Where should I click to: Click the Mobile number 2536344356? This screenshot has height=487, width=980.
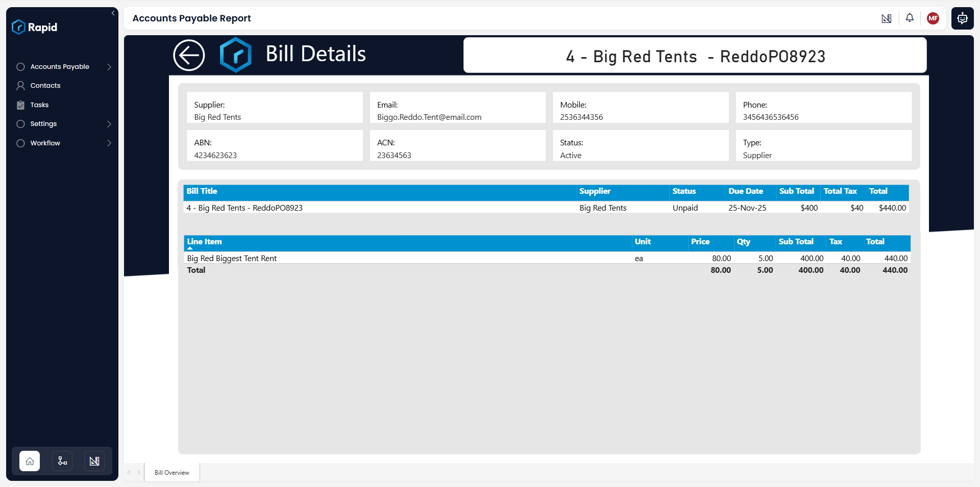click(x=581, y=117)
